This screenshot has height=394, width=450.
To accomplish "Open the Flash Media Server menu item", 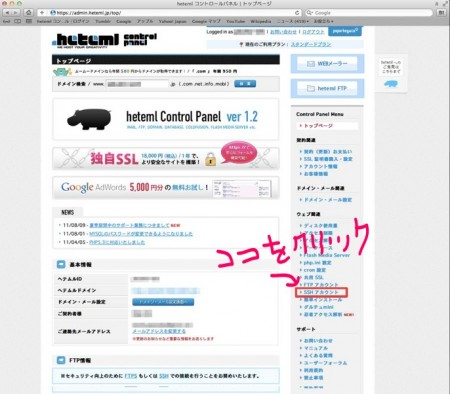I will click(326, 255).
